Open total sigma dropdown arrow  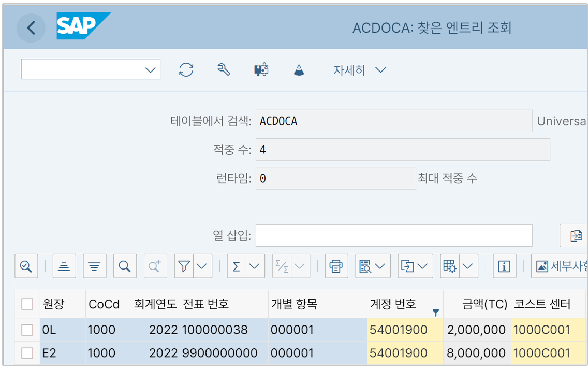coord(255,266)
